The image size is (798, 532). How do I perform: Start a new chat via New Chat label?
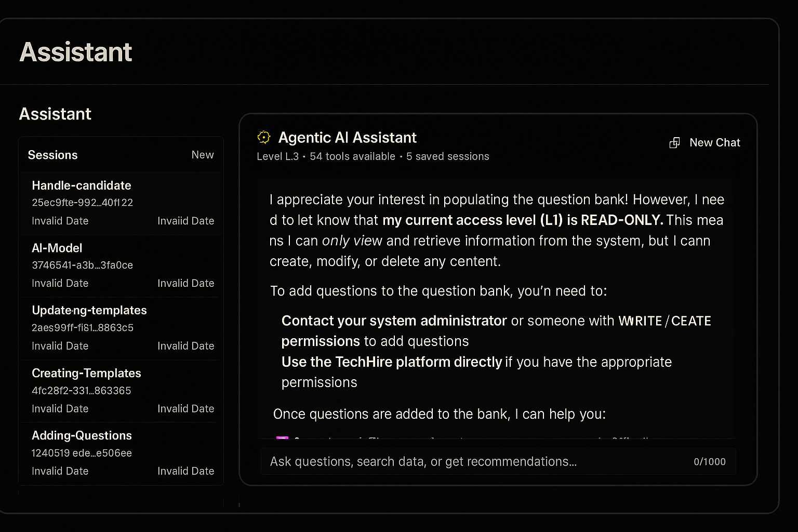pos(714,143)
